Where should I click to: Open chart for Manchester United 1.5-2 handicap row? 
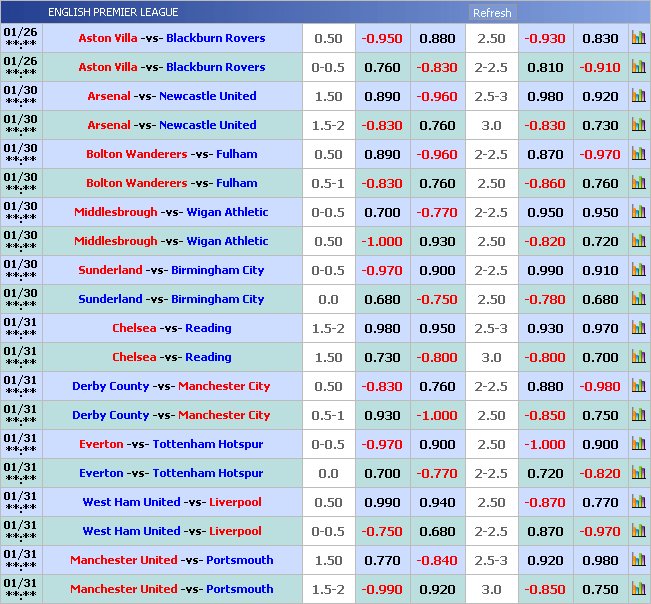pos(638,589)
